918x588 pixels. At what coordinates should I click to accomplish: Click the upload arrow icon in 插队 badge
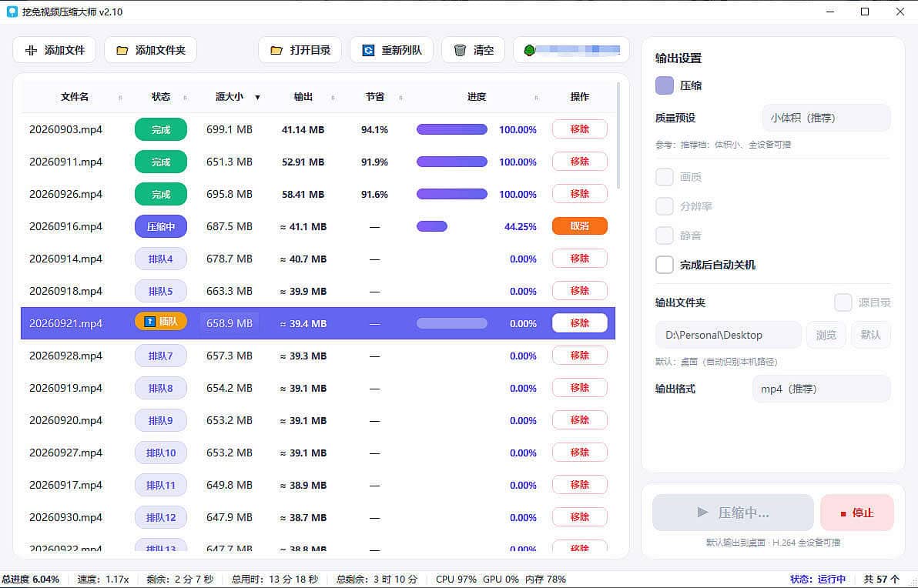(x=149, y=321)
